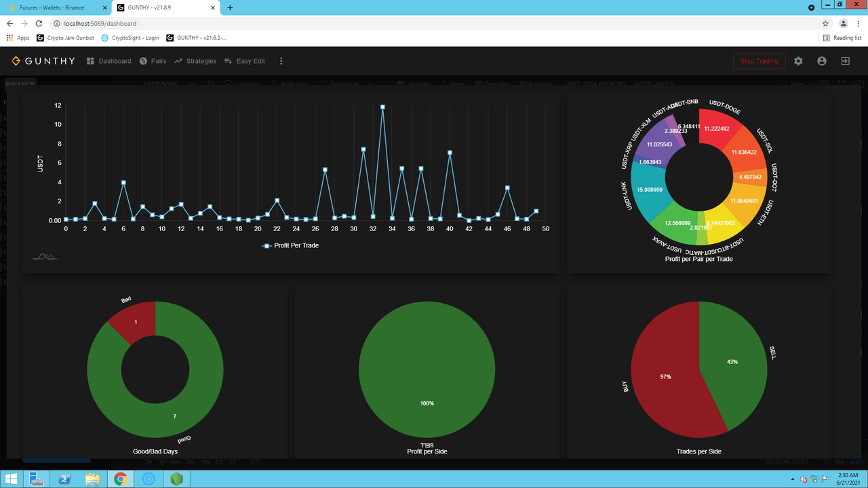The height and width of the screenshot is (488, 868).
Task: Open File Explorer from the taskbar
Action: point(93,479)
